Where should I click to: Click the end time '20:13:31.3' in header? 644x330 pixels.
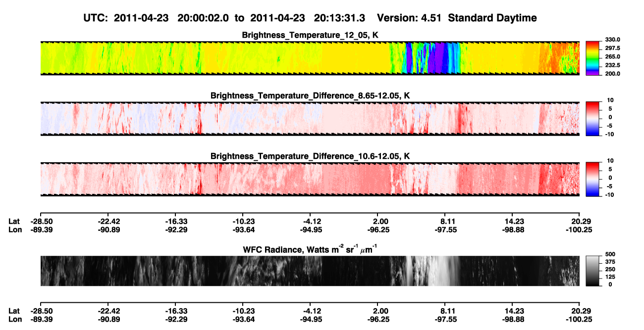[x=339, y=18]
